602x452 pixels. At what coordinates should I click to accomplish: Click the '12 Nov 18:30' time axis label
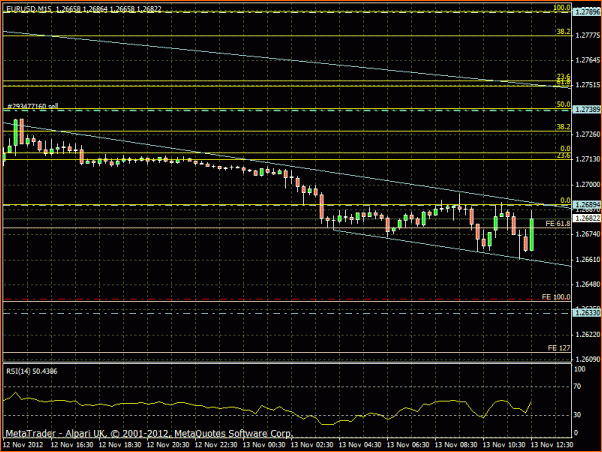tap(120, 445)
